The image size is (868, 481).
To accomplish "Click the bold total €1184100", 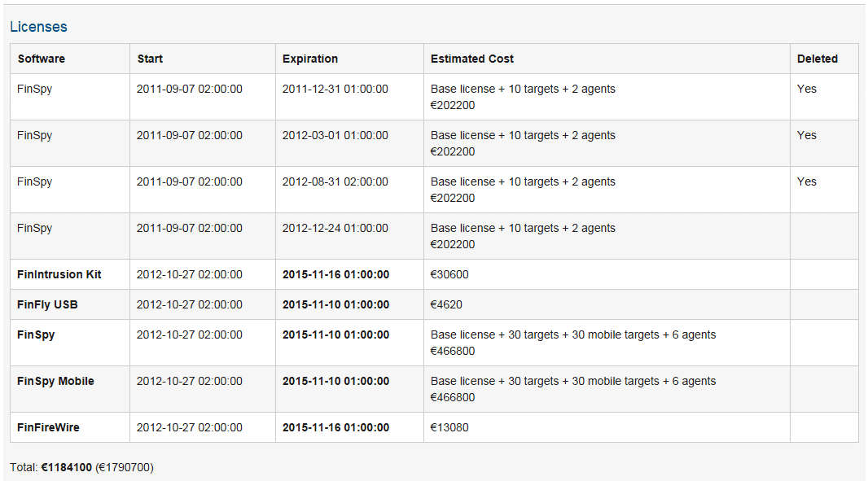I will [x=67, y=467].
